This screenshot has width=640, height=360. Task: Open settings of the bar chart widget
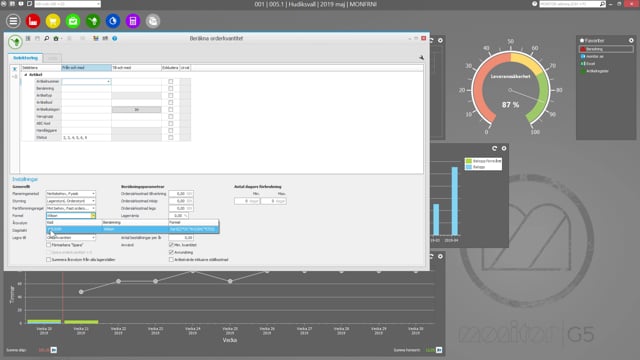[x=504, y=149]
